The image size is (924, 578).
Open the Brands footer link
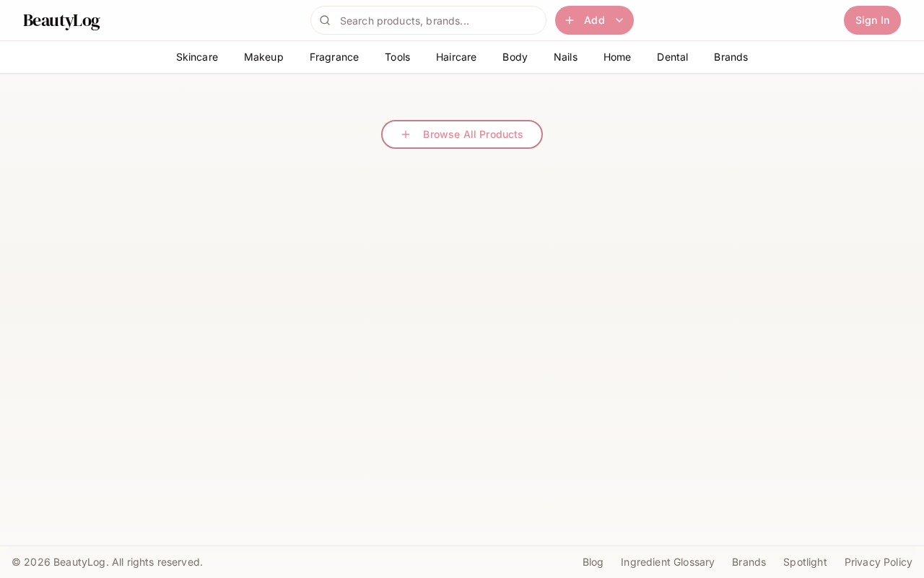click(x=749, y=562)
